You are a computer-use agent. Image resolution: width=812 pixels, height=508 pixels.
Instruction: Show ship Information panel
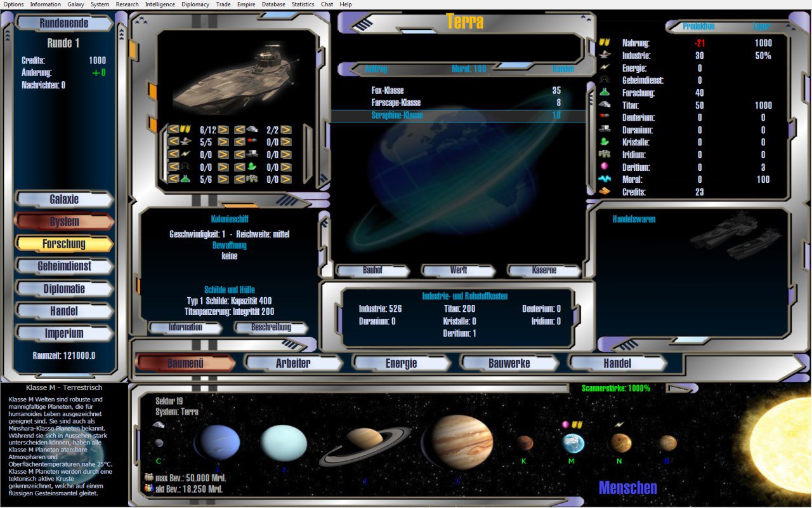click(x=185, y=328)
